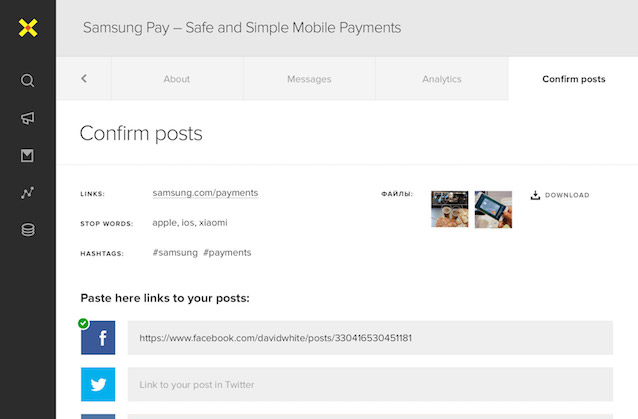This screenshot has height=419, width=638.
Task: Click the download arrow icon
Action: [535, 195]
